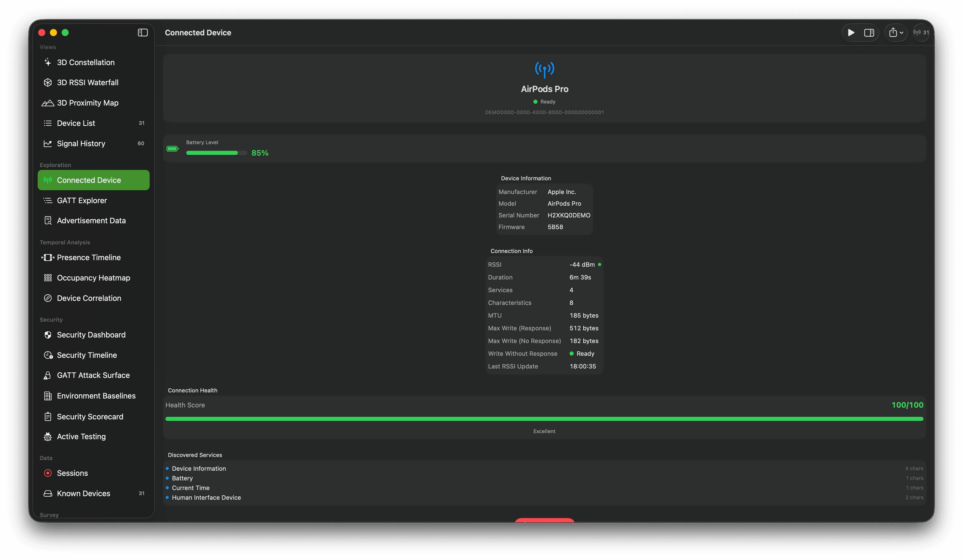The image size is (963, 560).
Task: Click the Environment Baselines building icon
Action: [x=48, y=396]
